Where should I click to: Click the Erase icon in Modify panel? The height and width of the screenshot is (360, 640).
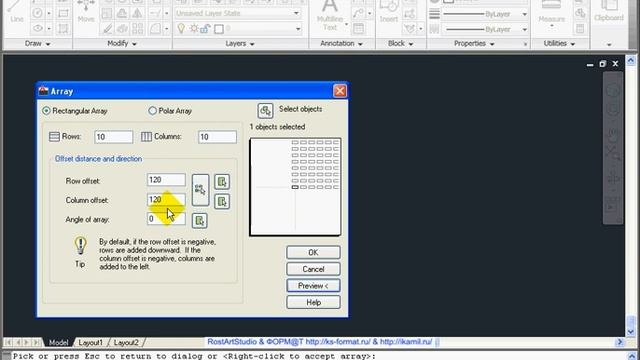pyautogui.click(x=107, y=29)
